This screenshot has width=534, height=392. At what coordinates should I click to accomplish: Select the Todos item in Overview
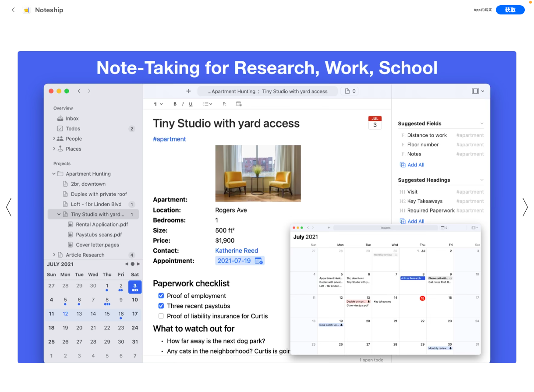pyautogui.click(x=73, y=128)
